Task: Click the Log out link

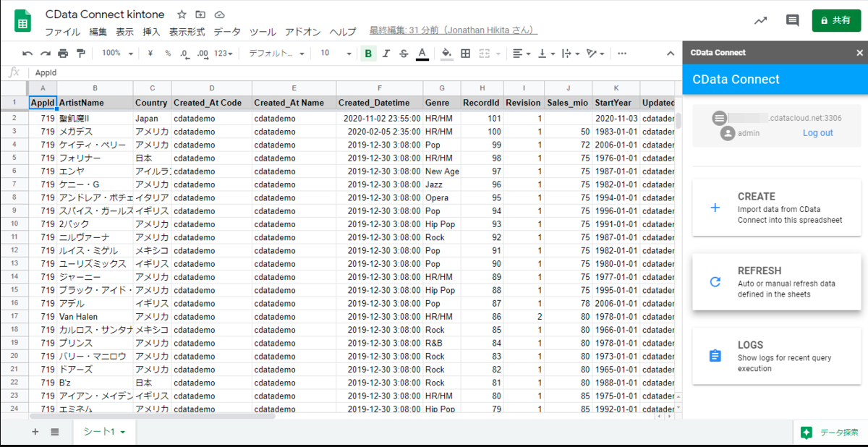Action: click(817, 133)
